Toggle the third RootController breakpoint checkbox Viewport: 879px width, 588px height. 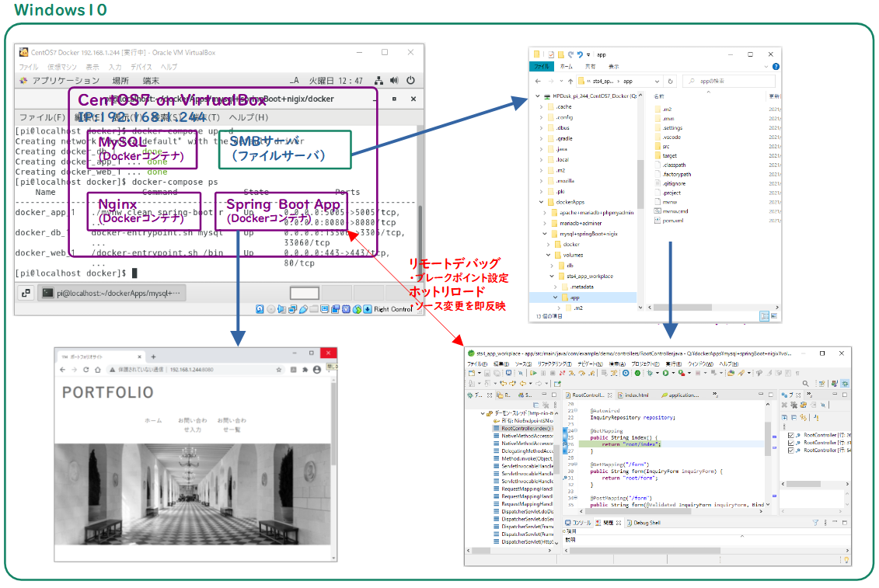click(x=791, y=451)
